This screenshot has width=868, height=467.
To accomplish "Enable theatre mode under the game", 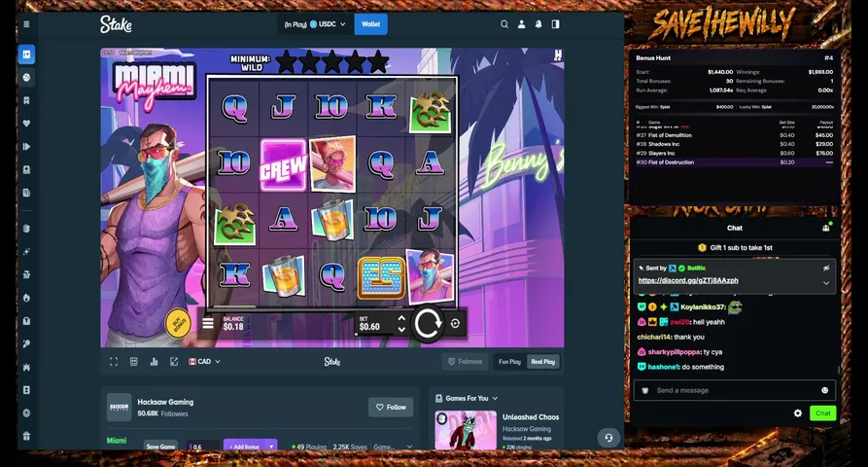I will click(x=134, y=362).
